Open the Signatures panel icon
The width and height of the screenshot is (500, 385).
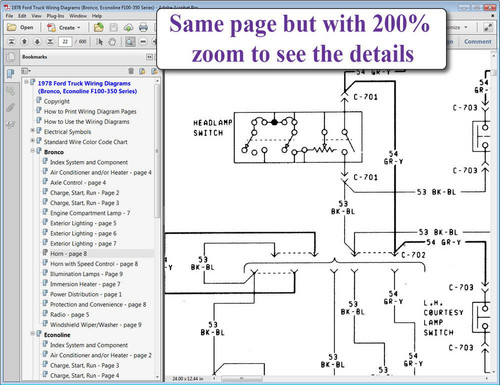point(11,125)
